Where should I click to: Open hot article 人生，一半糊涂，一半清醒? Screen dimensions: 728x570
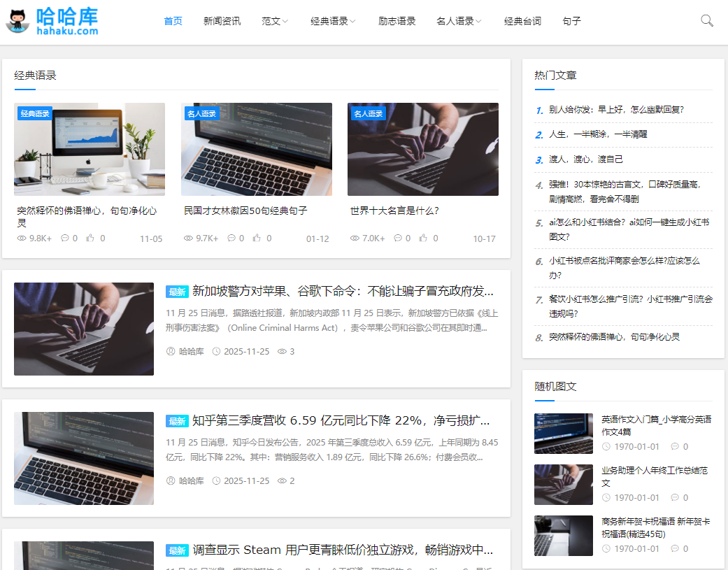tap(598, 134)
